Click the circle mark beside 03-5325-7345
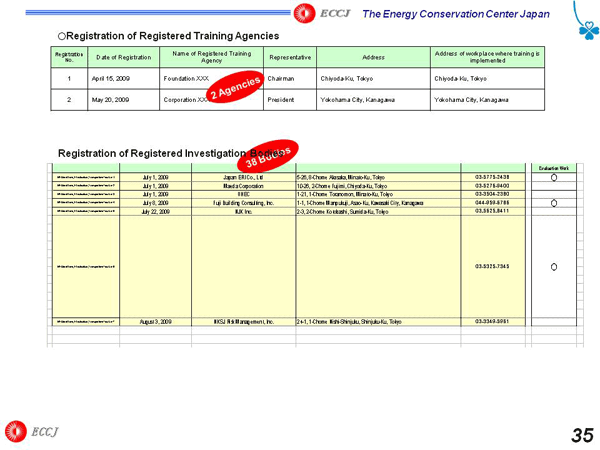The image size is (600, 450). (554, 267)
